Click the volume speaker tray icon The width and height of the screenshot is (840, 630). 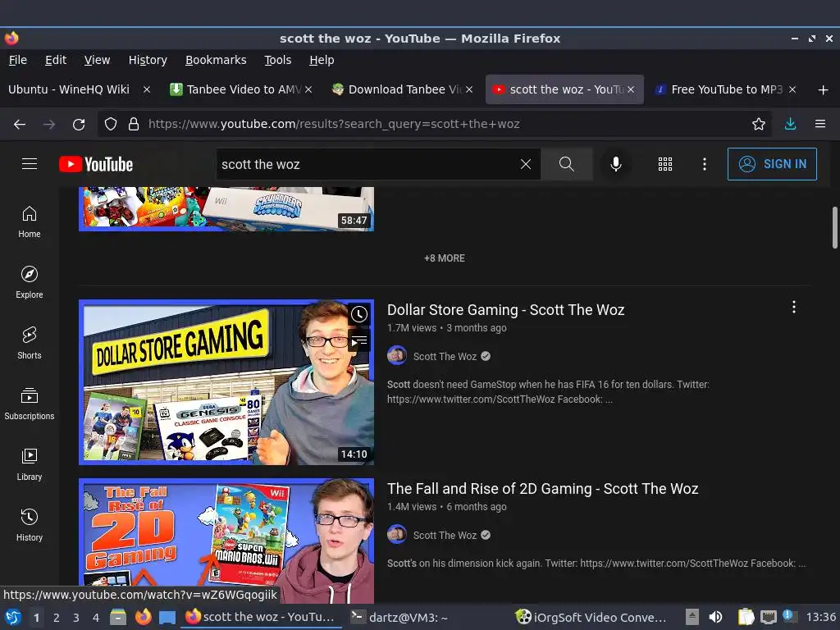pos(715,617)
